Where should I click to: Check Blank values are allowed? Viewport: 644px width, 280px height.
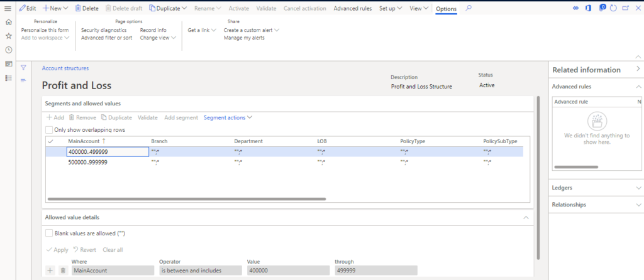[x=49, y=232]
